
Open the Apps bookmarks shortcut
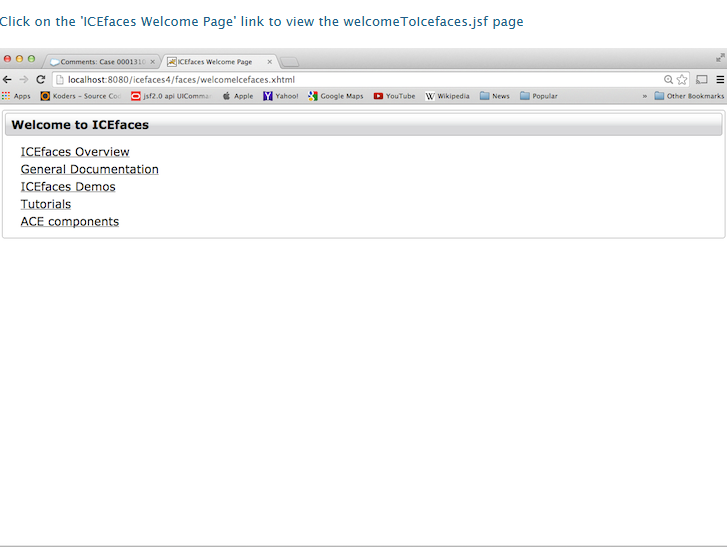pyautogui.click(x=16, y=96)
